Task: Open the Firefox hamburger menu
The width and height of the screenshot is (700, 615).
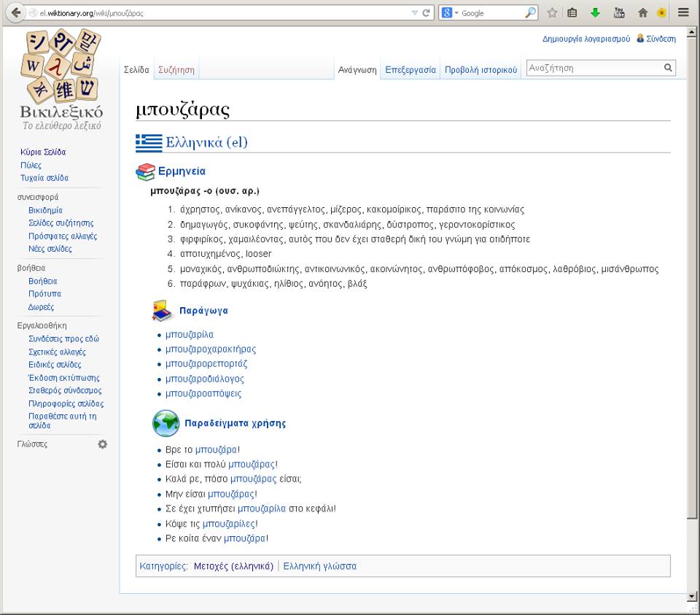Action: pyautogui.click(x=683, y=12)
